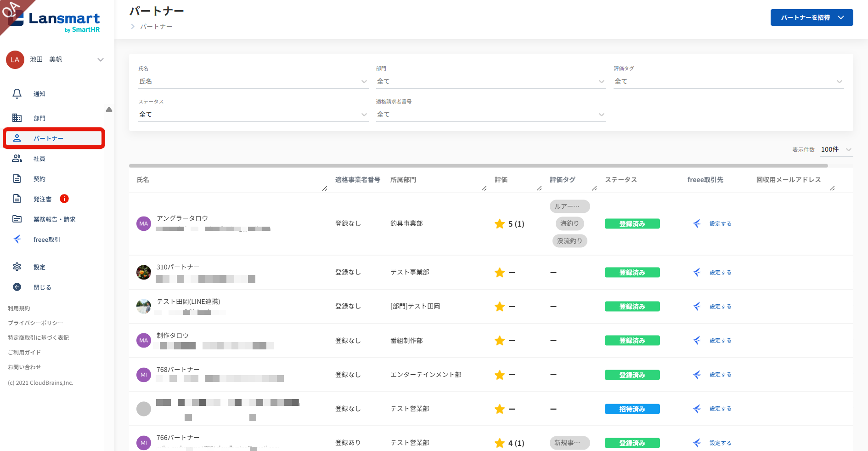
Task: Click the 新規事… tag in 766パートナー row
Action: point(569,443)
